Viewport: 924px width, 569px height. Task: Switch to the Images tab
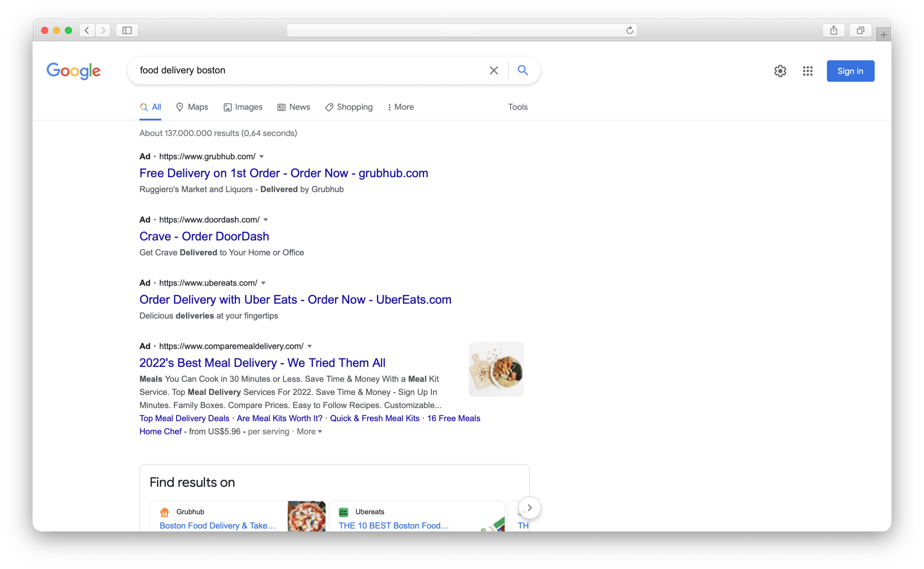pos(243,107)
